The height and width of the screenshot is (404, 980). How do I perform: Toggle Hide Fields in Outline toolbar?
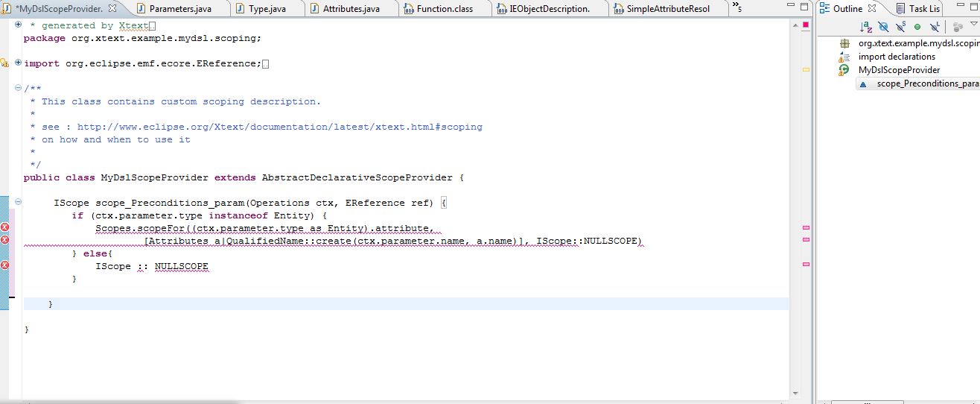tap(883, 27)
